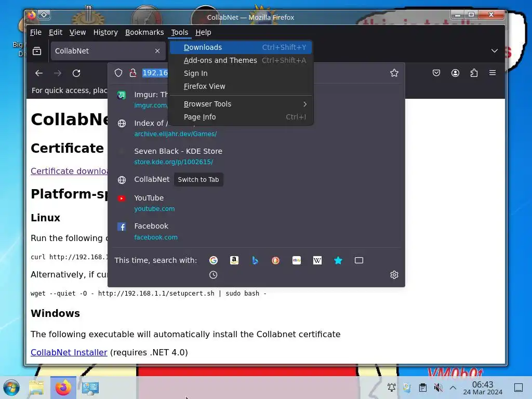Expand hidden system tray icons arrow
The height and width of the screenshot is (399, 532).
pos(453,388)
